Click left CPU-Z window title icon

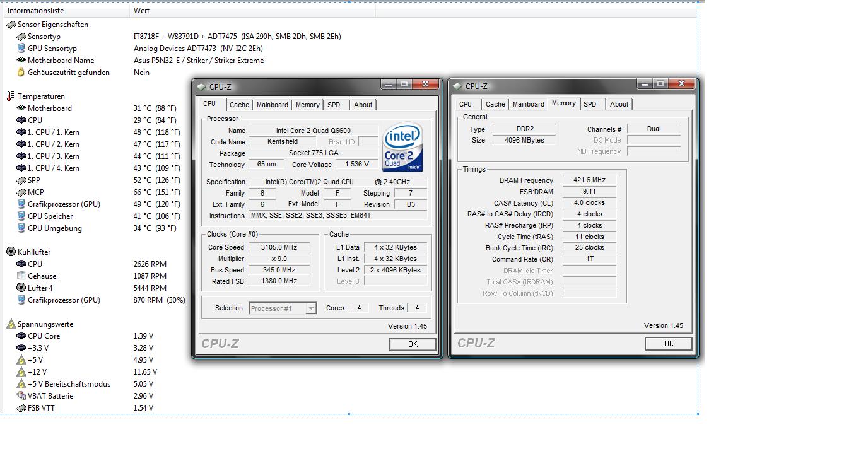[201, 86]
